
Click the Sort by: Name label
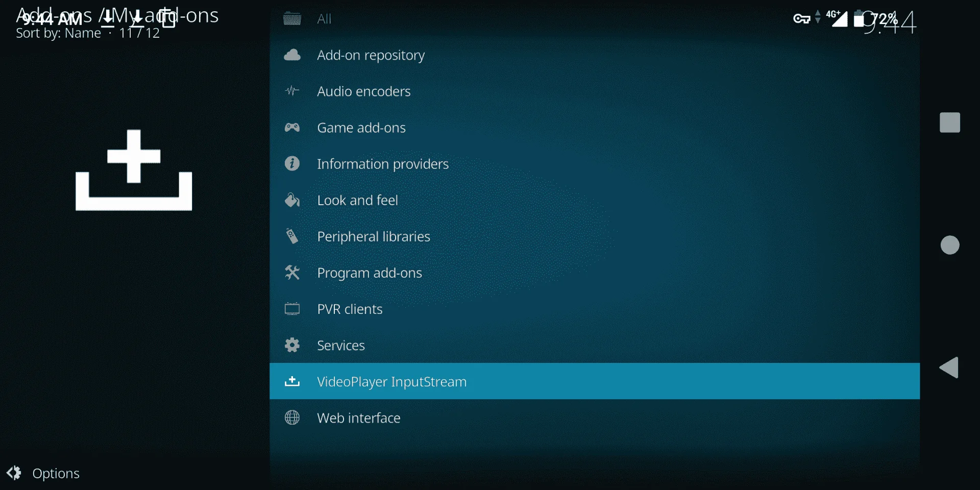click(59, 33)
